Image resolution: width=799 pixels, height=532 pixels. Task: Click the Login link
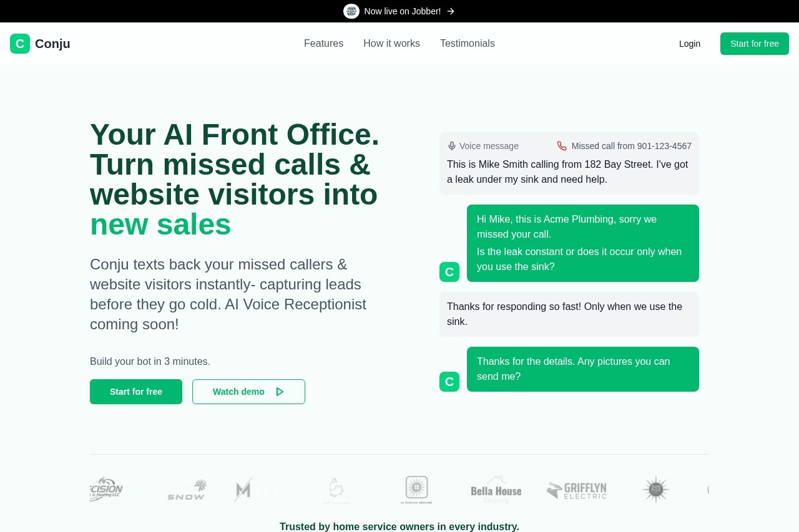[x=689, y=44]
